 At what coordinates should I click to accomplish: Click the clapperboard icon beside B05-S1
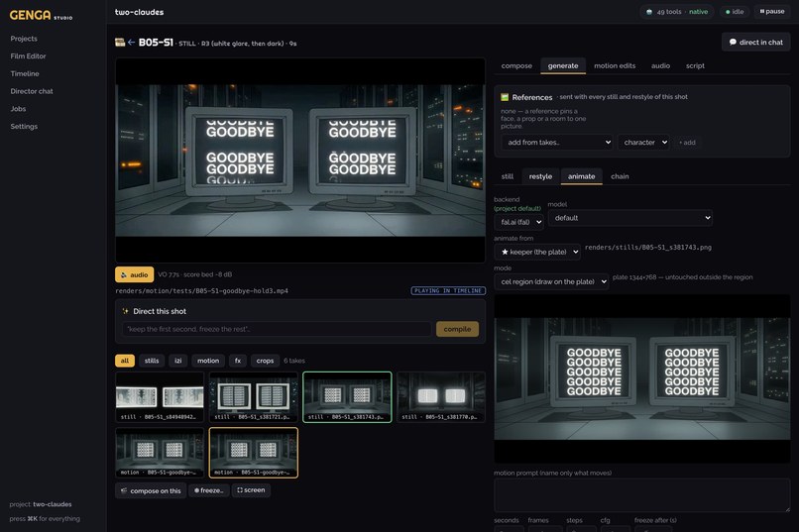coord(120,43)
